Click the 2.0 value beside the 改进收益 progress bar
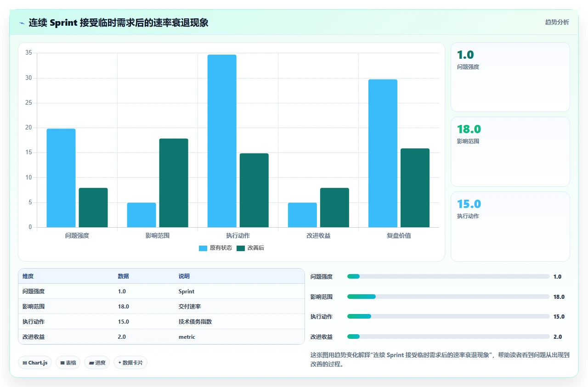Screen dimensions: 588x387 [x=558, y=337]
